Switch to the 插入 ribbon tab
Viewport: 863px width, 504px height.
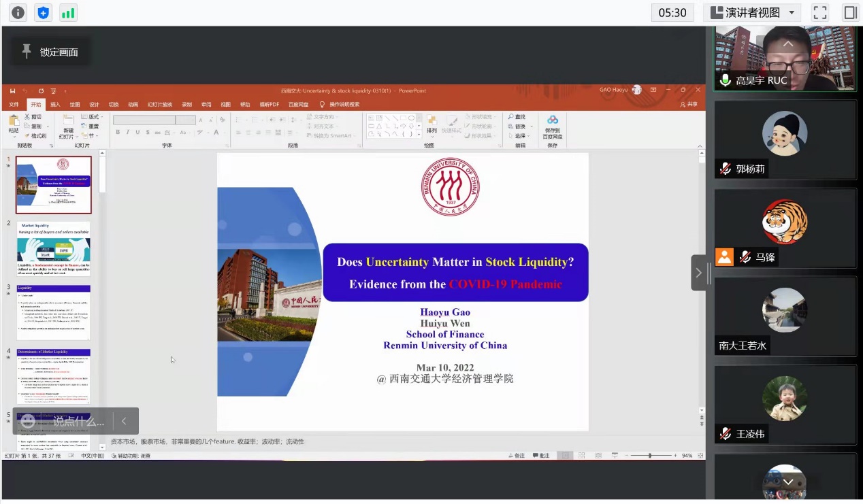click(55, 104)
